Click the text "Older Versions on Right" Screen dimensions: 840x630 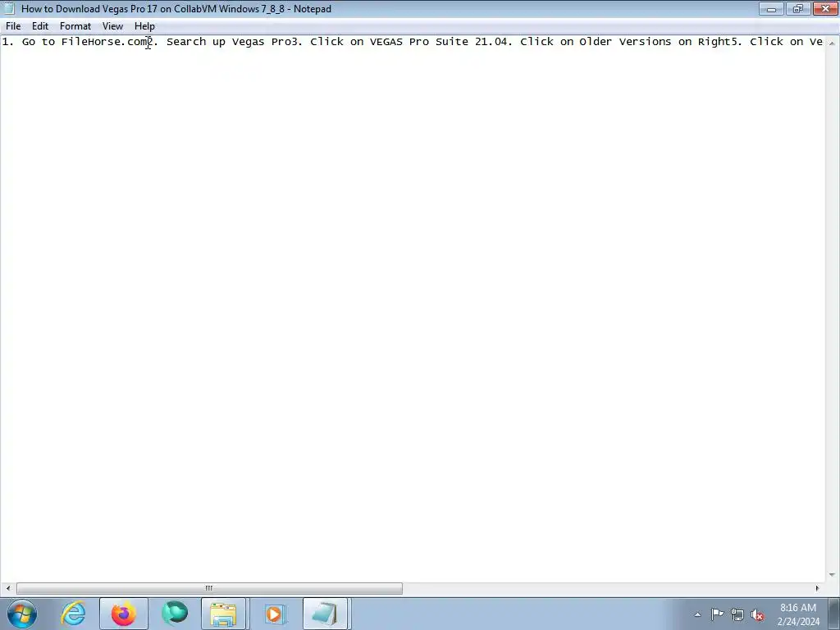point(655,42)
